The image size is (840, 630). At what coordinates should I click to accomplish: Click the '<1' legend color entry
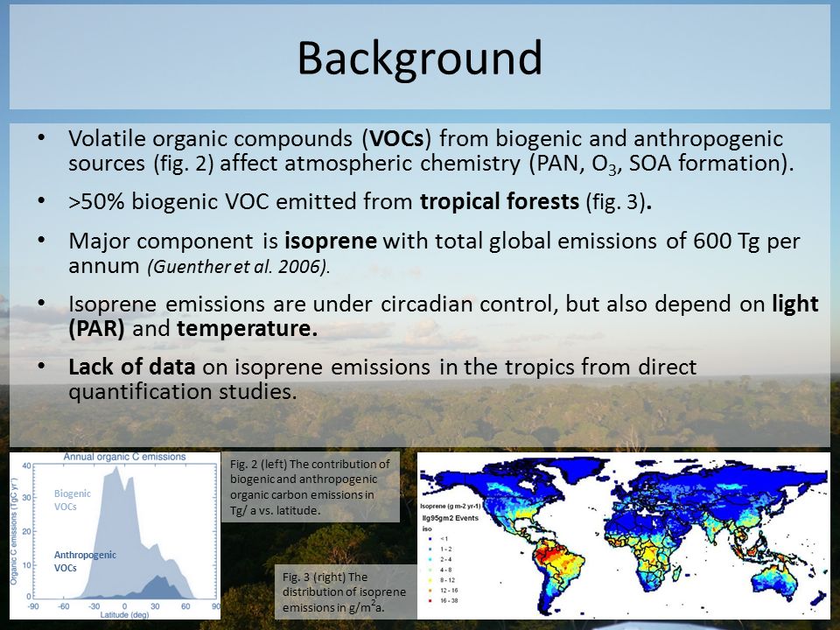click(x=438, y=539)
